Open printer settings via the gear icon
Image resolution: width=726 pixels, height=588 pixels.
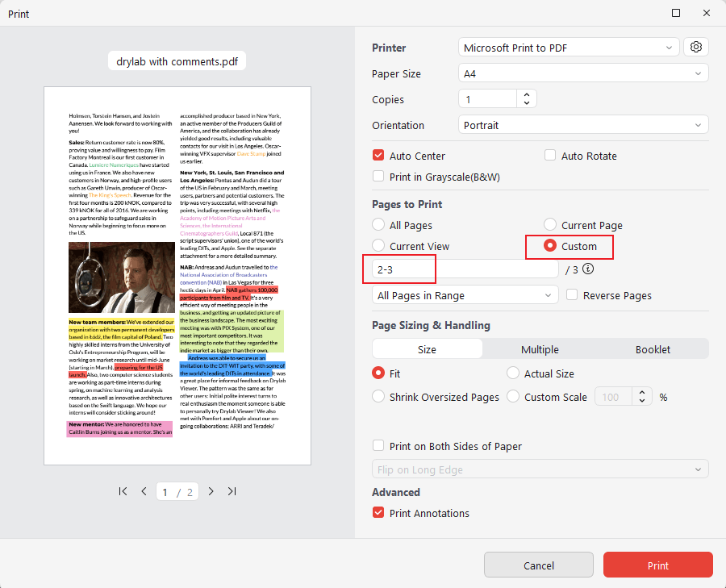pos(695,47)
